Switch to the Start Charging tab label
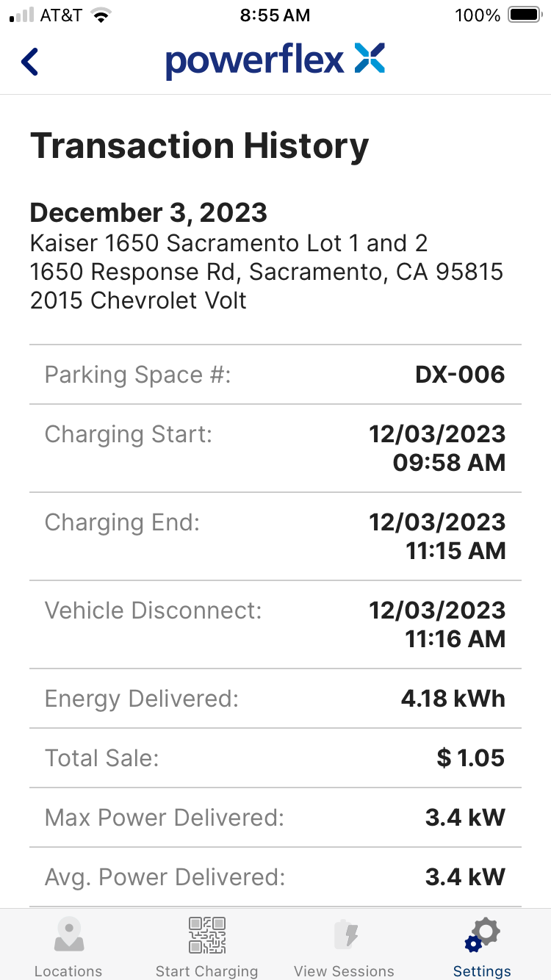Image resolution: width=551 pixels, height=980 pixels. coord(206,970)
